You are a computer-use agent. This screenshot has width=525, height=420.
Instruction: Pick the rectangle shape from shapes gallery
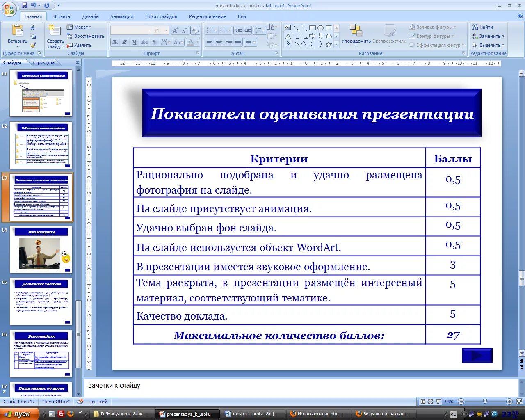313,28
